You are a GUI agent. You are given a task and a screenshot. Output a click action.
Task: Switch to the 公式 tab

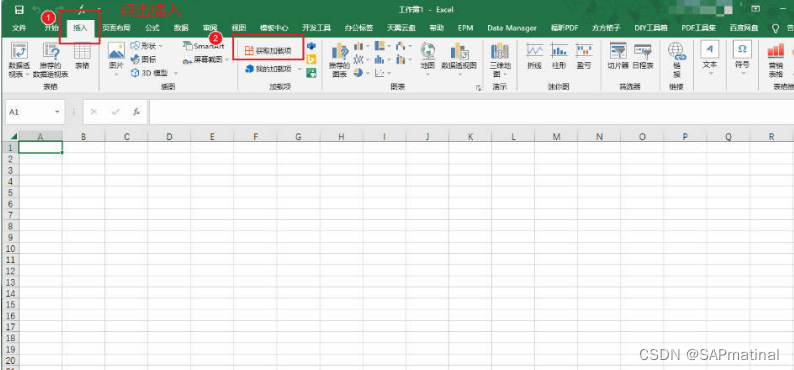pos(152,28)
